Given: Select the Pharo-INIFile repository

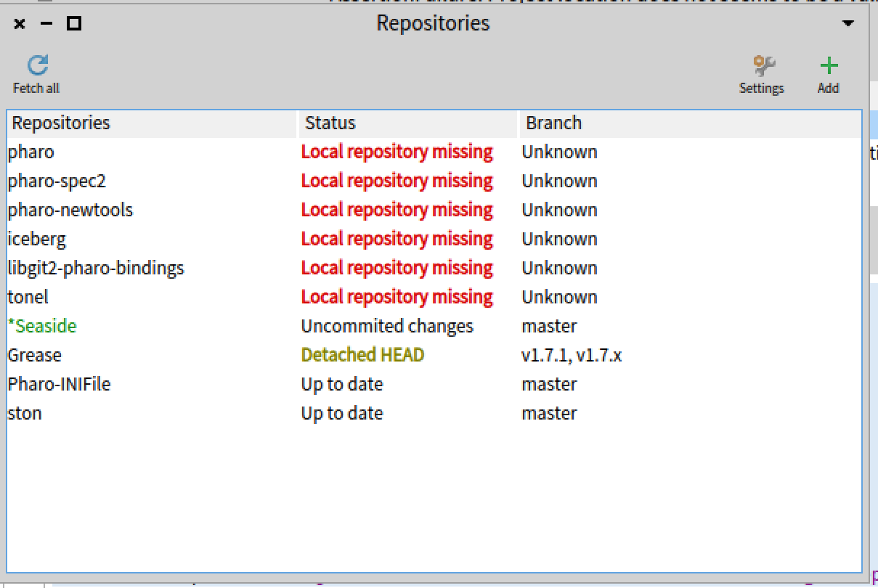Looking at the screenshot, I should click(x=60, y=385).
